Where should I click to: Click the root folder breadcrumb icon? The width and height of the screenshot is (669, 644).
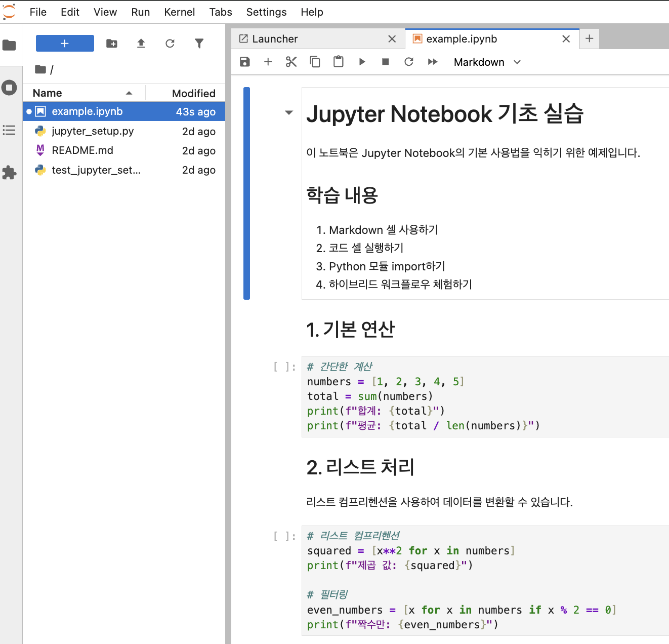[x=40, y=69]
